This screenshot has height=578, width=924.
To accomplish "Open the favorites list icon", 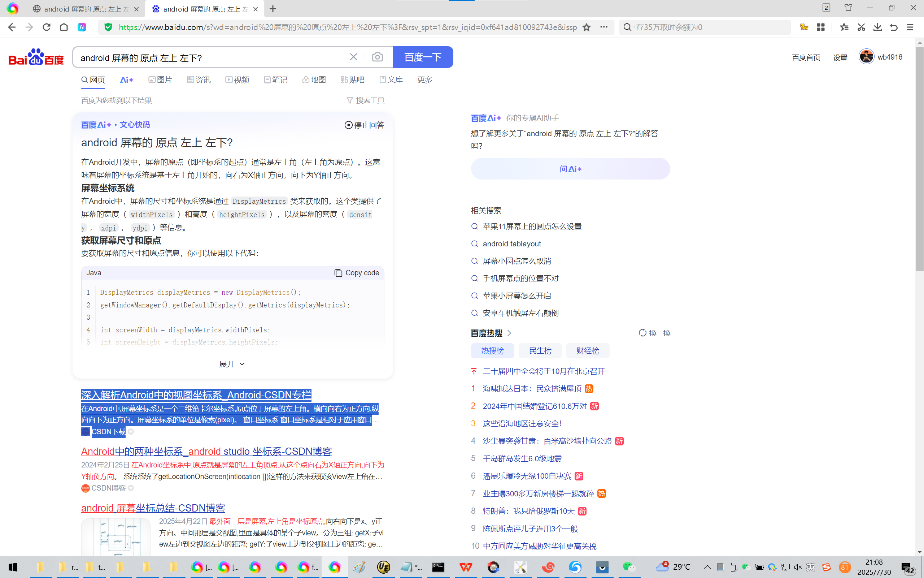I will pyautogui.click(x=844, y=27).
